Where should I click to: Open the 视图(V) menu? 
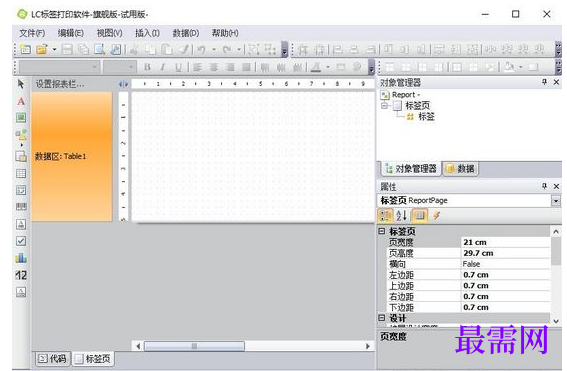click(110, 33)
